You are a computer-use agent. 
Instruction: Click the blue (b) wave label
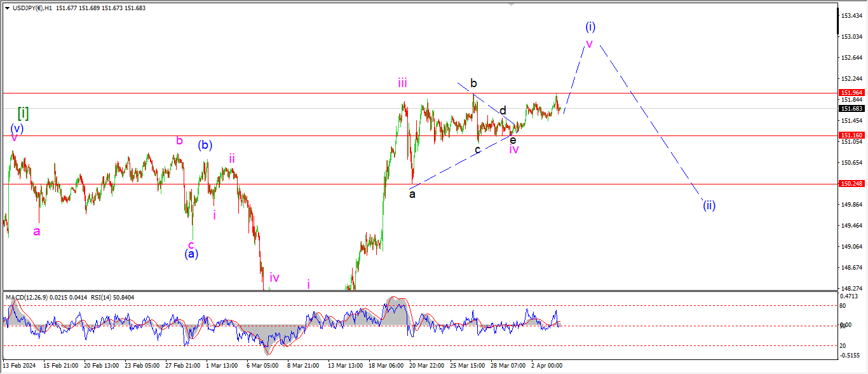[205, 144]
